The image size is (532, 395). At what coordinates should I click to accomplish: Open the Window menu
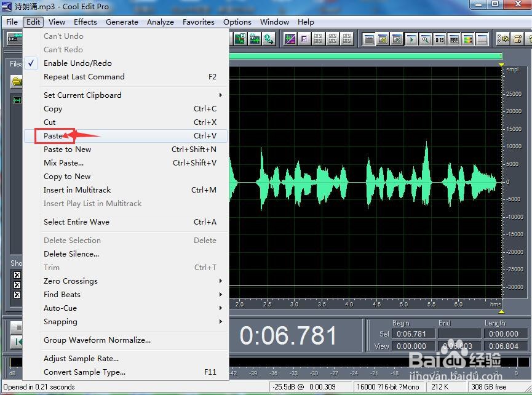(274, 22)
